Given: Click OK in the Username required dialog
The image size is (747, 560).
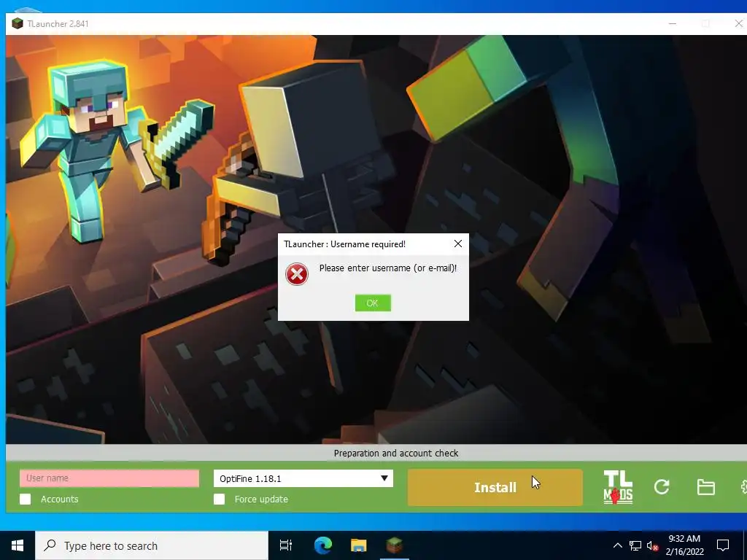Looking at the screenshot, I should (x=373, y=303).
